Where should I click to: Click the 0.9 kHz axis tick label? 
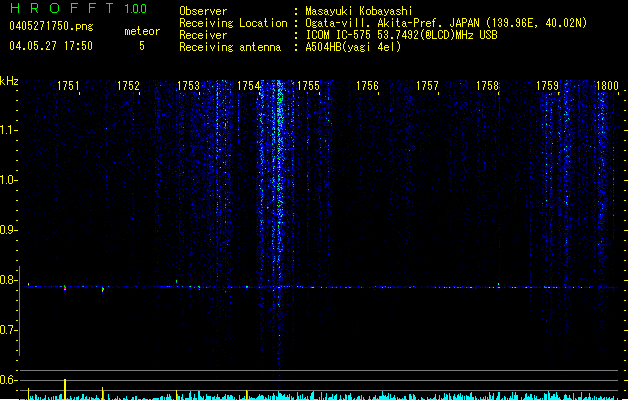(x=8, y=230)
